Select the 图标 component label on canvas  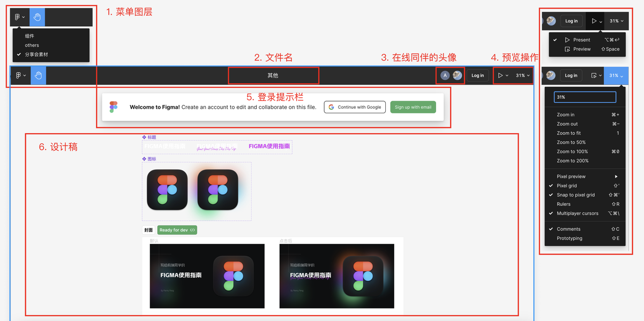point(149,159)
